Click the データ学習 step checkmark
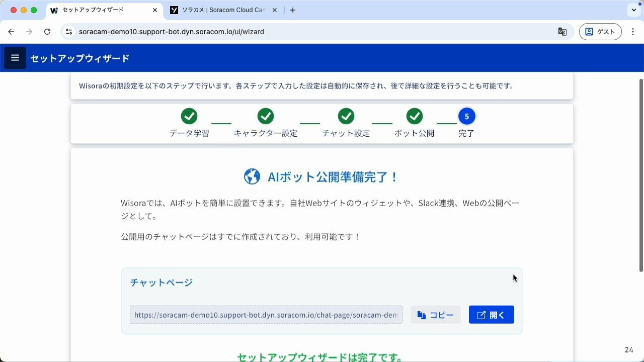Viewport: 644px width, 362px height. [189, 116]
